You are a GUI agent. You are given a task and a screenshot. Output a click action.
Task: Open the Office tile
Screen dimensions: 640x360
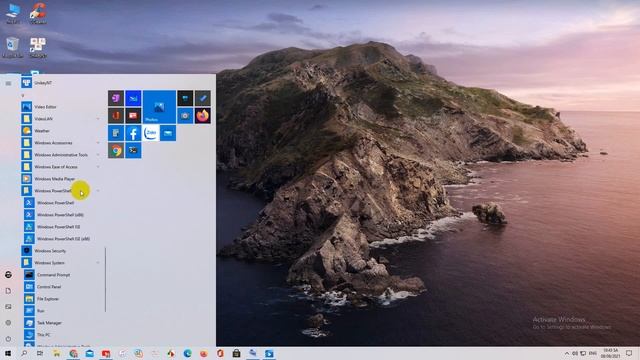(116, 116)
